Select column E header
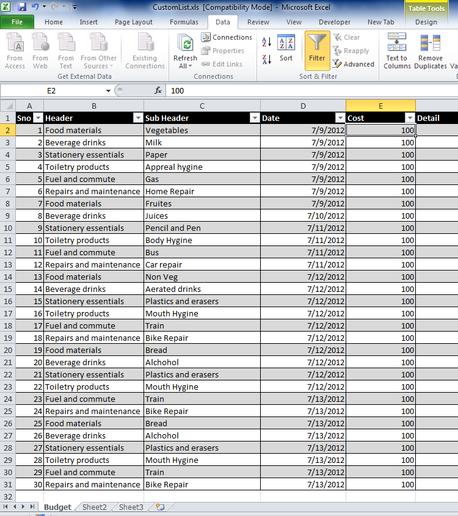 (381, 106)
